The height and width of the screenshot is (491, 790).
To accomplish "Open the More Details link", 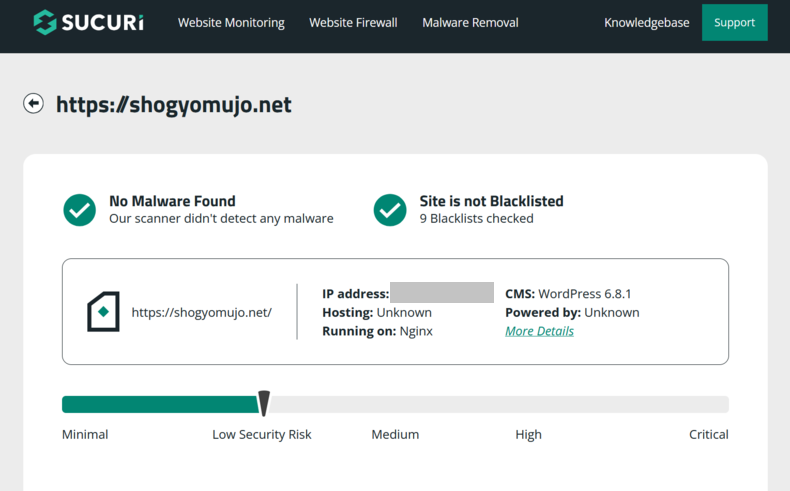I will [x=540, y=331].
